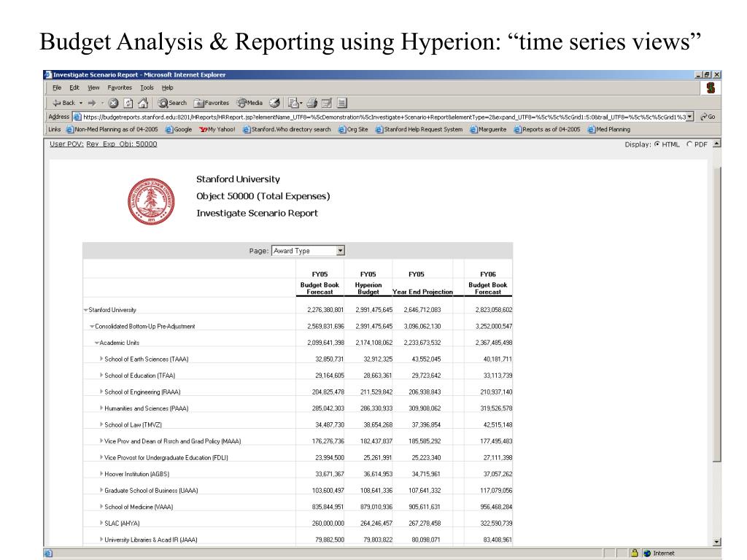This screenshot has height=560, width=747.
Task: Open Stanford Help Request System link
Action: tap(419, 130)
